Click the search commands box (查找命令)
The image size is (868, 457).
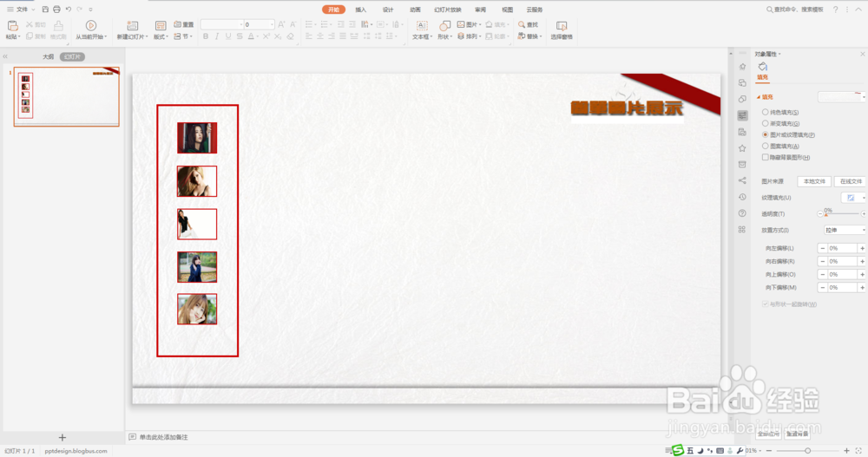click(795, 10)
